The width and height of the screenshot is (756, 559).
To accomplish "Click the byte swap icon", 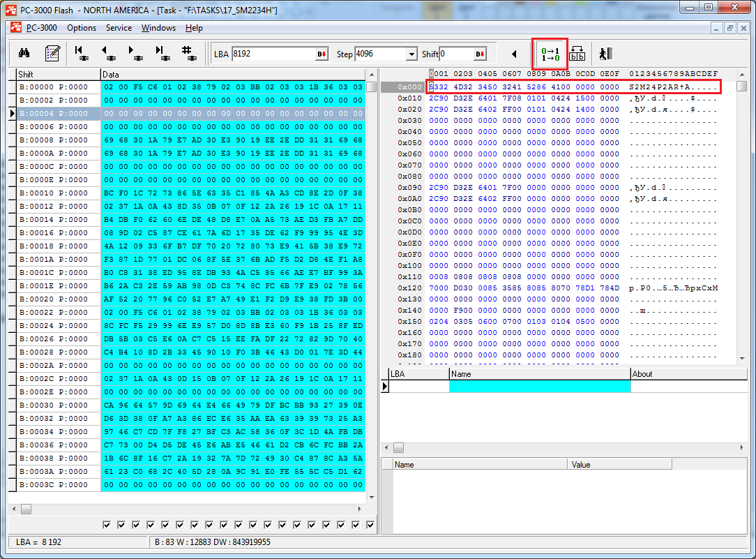I will coord(577,54).
